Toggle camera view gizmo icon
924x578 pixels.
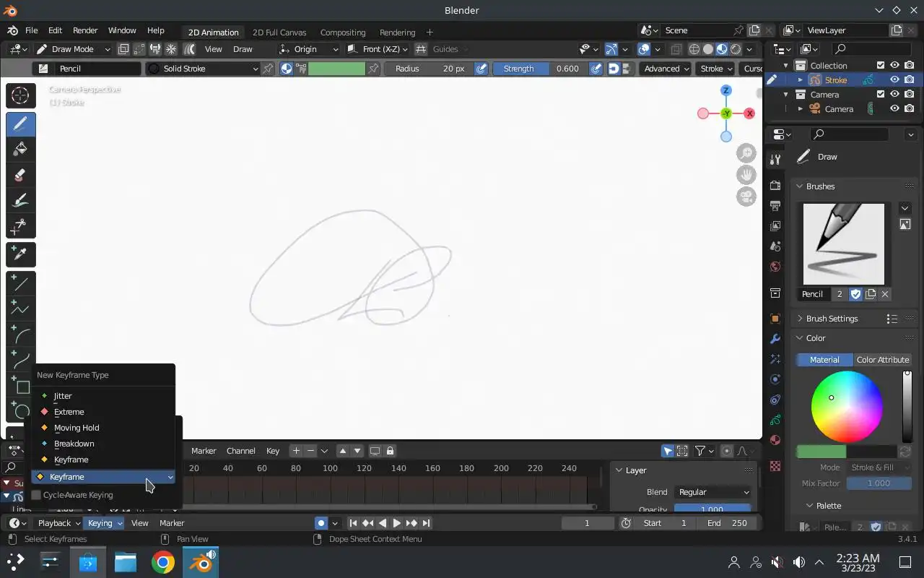[x=746, y=197]
